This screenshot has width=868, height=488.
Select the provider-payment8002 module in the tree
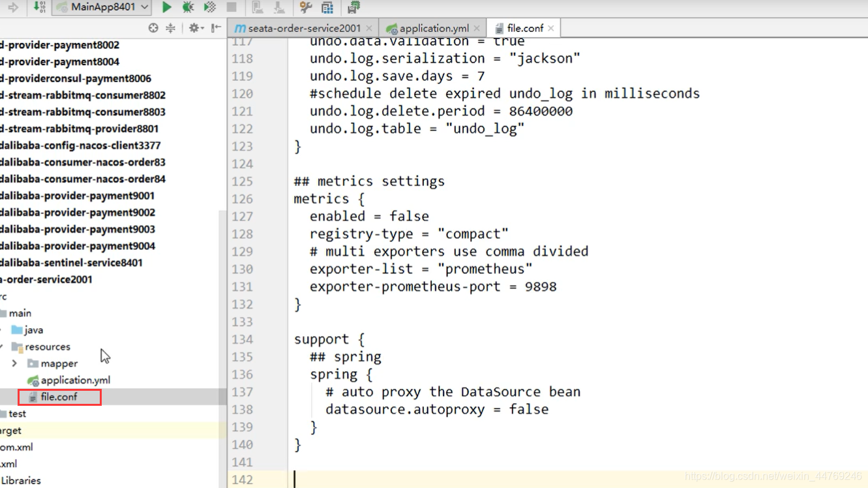pyautogui.click(x=59, y=45)
